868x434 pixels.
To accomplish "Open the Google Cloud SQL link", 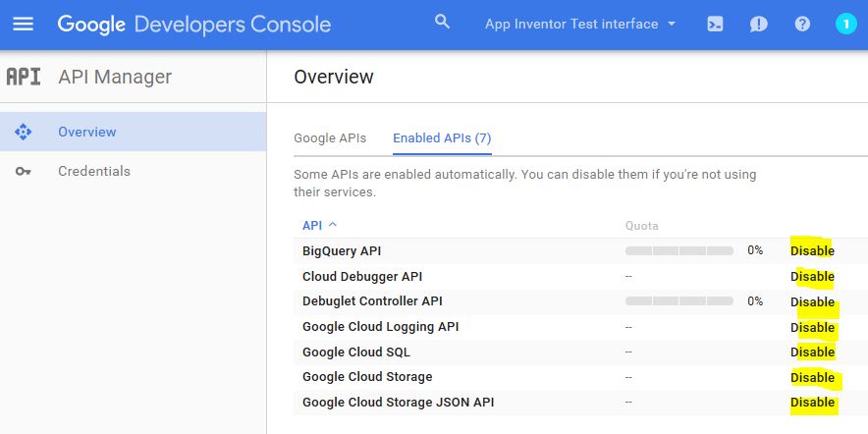I will pos(356,353).
